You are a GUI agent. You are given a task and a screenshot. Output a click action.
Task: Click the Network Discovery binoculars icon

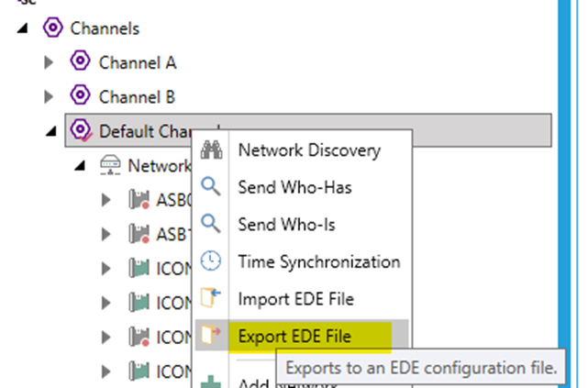[x=212, y=150]
